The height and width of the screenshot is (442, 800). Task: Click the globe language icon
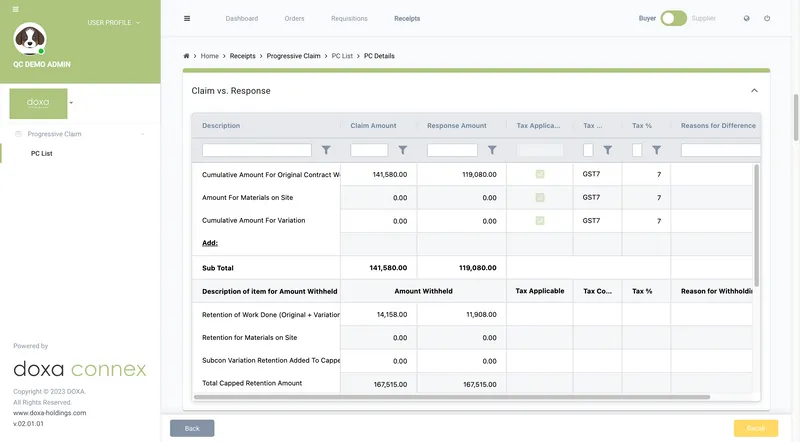[746, 18]
